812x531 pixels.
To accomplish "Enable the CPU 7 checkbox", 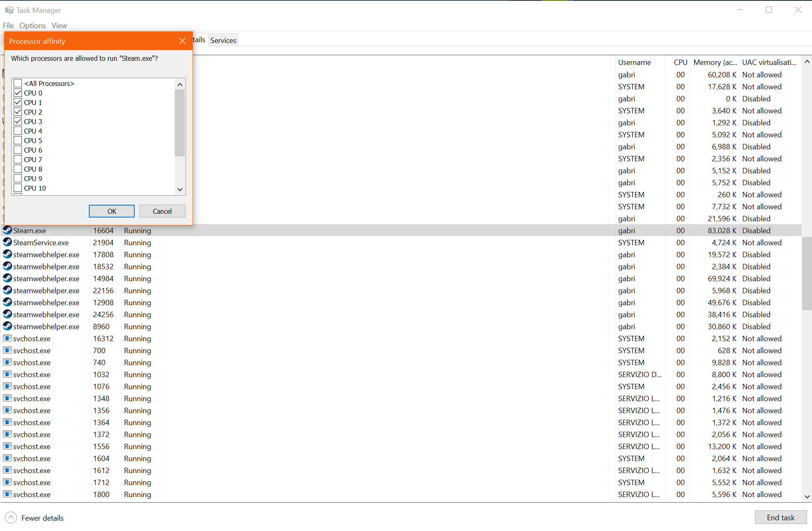I will [18, 159].
